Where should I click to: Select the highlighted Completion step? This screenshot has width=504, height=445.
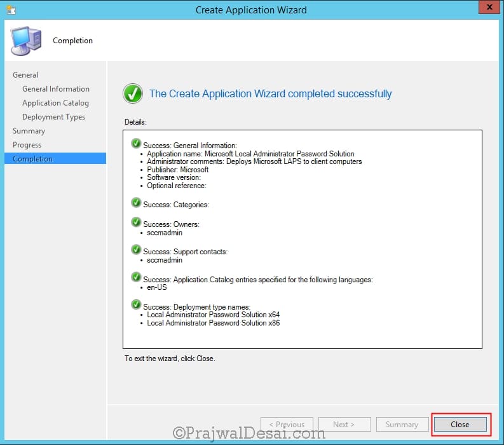pyautogui.click(x=55, y=158)
